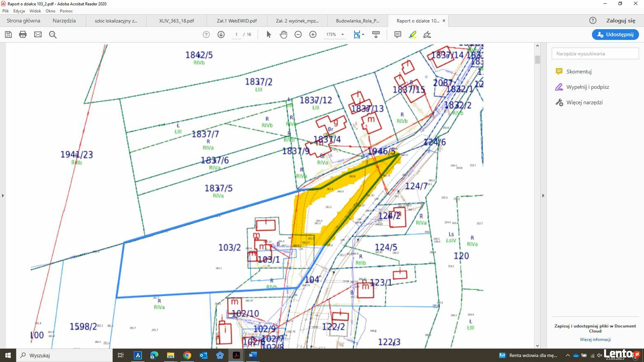Screen dimensions: 644x362
Task: Expand the left navigation pane
Action: [x=3, y=195]
